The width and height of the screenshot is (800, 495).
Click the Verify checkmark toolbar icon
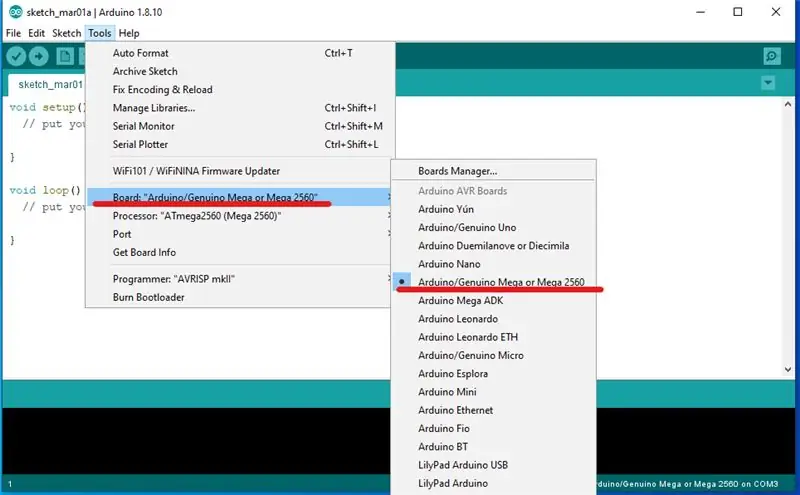tap(16, 56)
